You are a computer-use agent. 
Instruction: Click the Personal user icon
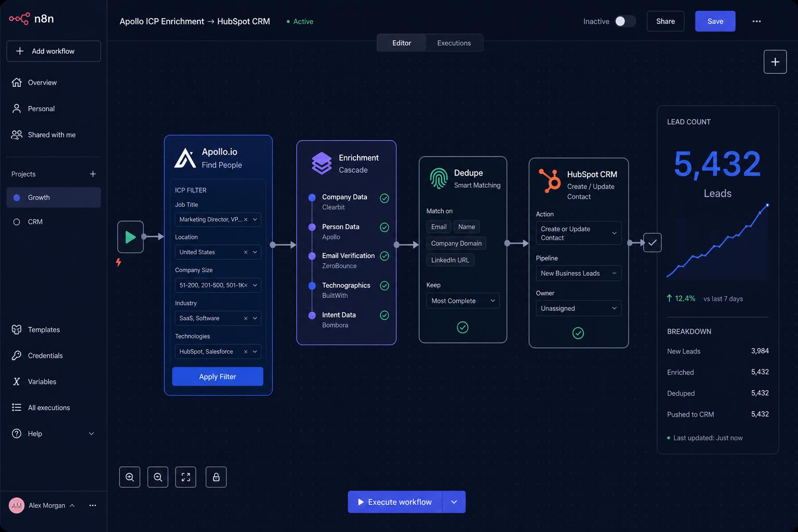pyautogui.click(x=17, y=109)
